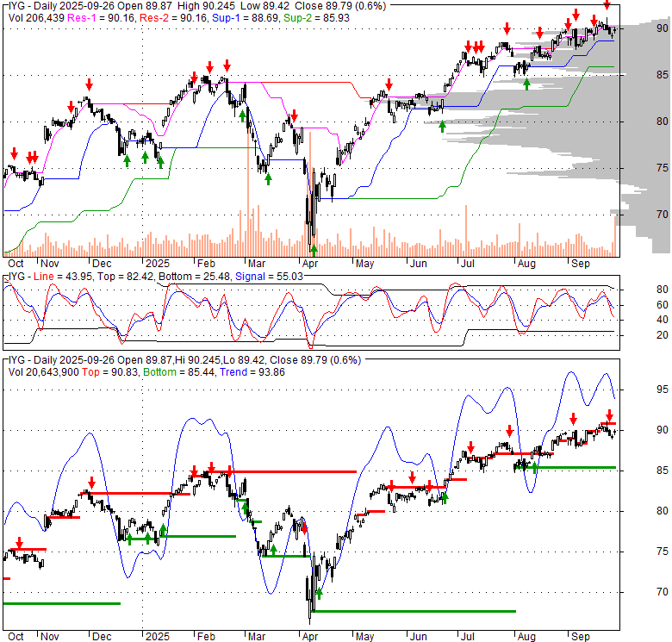Click red sell arrow in early September, bottom chart
672x642 pixels.
573,419
